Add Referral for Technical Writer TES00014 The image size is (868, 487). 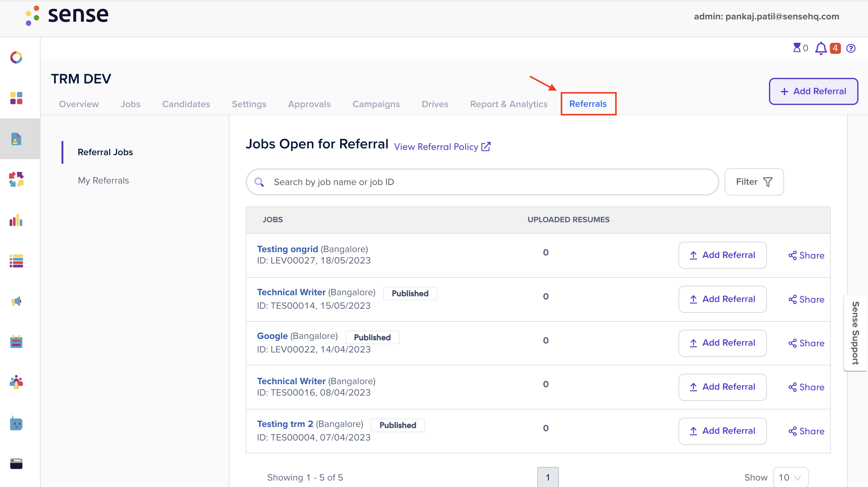pyautogui.click(x=723, y=299)
